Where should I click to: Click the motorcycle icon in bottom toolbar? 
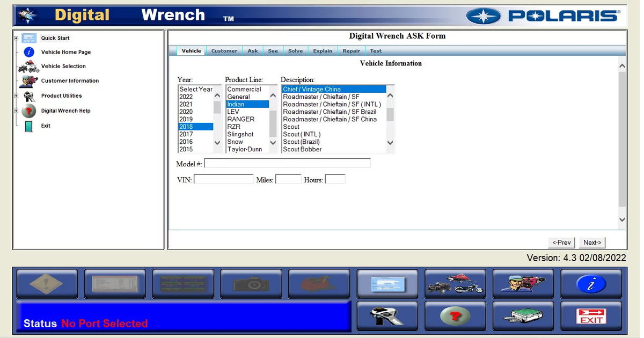point(455,284)
